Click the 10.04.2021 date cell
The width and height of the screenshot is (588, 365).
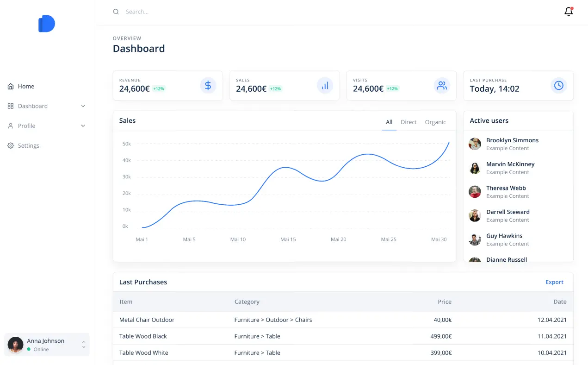pyautogui.click(x=552, y=352)
